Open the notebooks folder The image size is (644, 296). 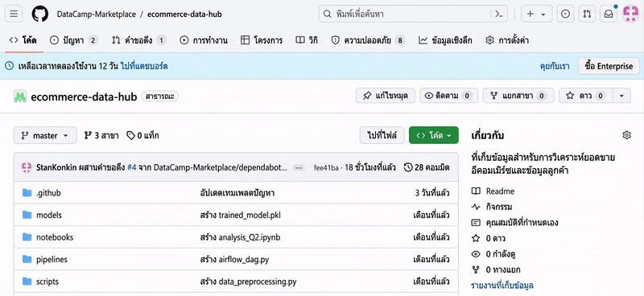point(55,237)
